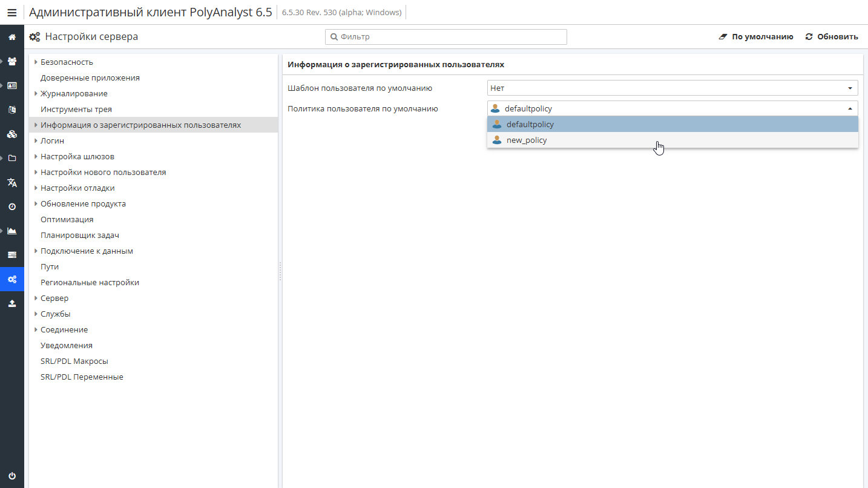Click the Обновить button
Viewport: 868px width, 488px height.
tap(831, 36)
